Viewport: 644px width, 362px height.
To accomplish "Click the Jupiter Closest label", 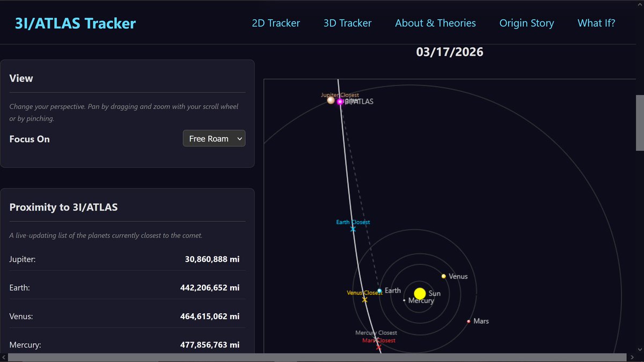I will [x=340, y=95].
